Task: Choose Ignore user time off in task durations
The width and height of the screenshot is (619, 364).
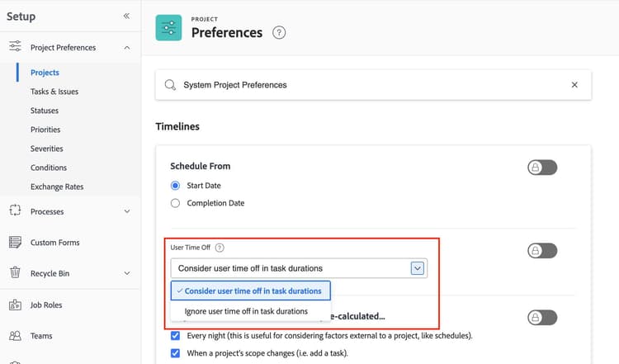Action: pyautogui.click(x=246, y=311)
